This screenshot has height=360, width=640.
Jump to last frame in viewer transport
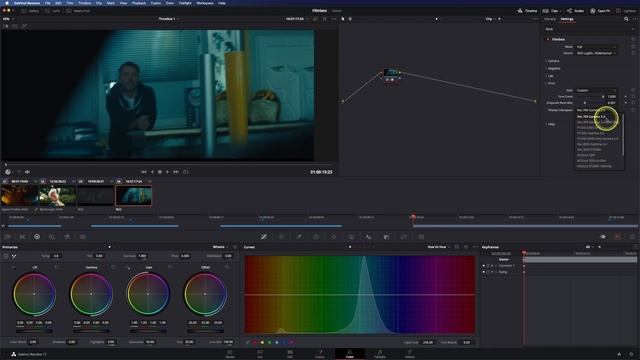[x=176, y=172]
